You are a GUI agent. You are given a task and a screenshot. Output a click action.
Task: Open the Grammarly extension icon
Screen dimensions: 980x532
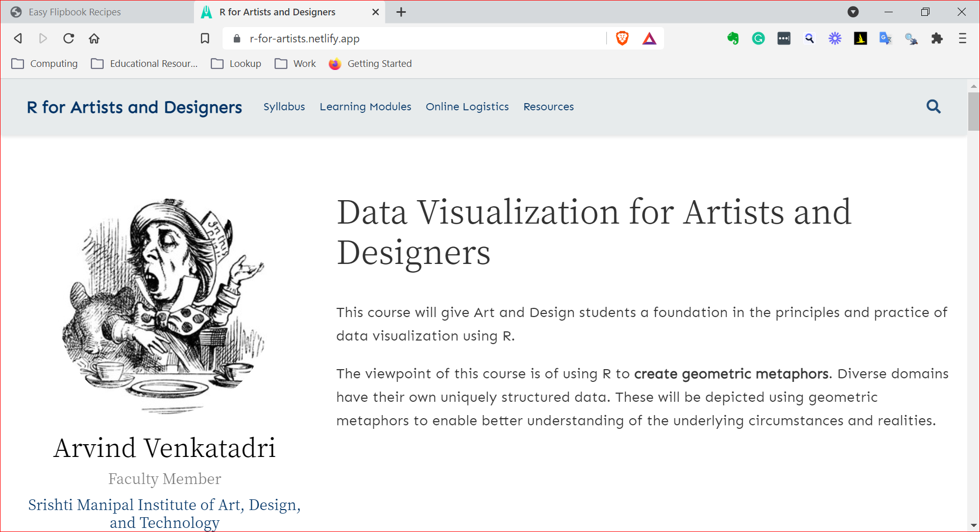coord(758,38)
